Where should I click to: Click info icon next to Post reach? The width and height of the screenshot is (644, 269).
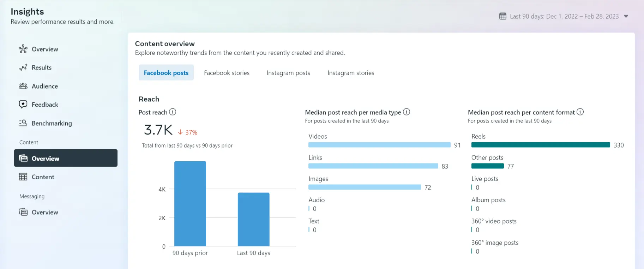click(173, 112)
